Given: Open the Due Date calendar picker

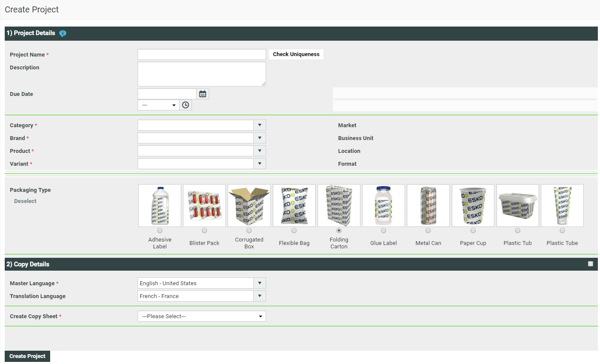Looking at the screenshot, I should (203, 94).
